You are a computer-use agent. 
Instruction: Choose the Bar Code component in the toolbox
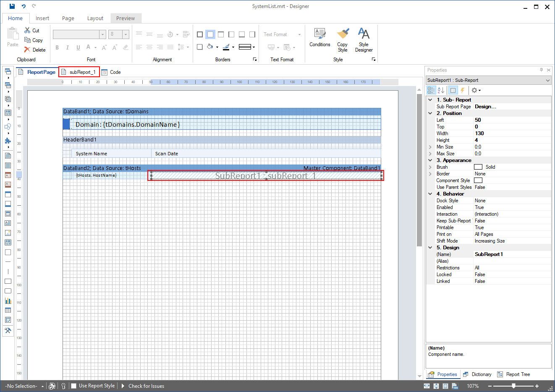[x=8, y=242]
